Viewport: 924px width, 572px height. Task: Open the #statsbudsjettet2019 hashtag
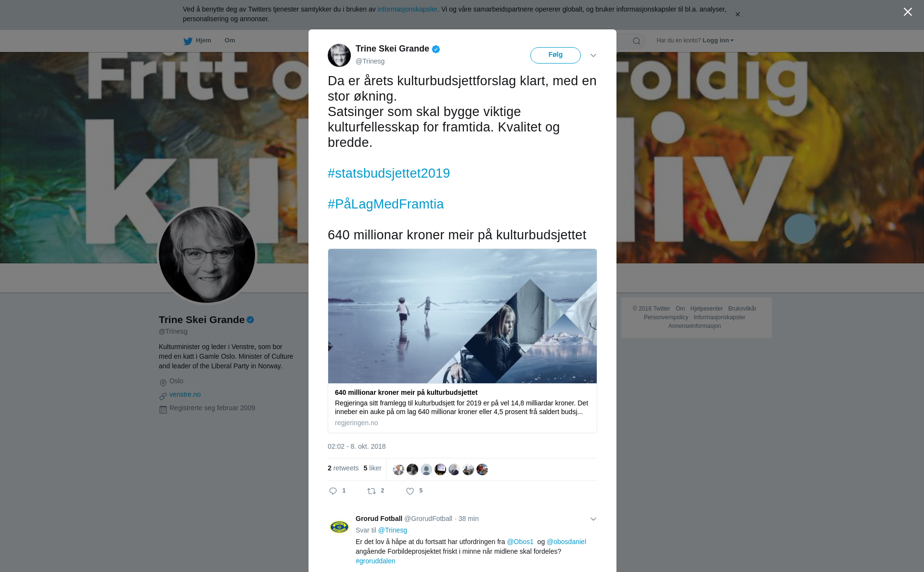coord(389,173)
